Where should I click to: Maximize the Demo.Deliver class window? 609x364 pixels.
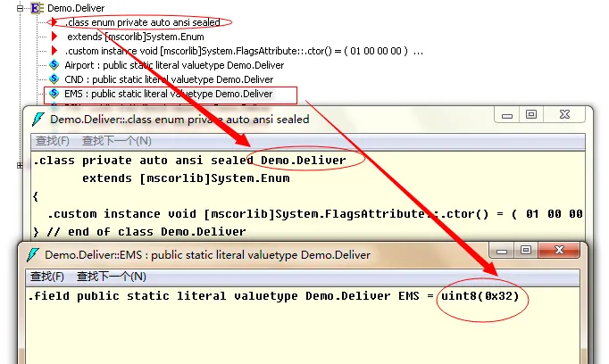coord(531,115)
